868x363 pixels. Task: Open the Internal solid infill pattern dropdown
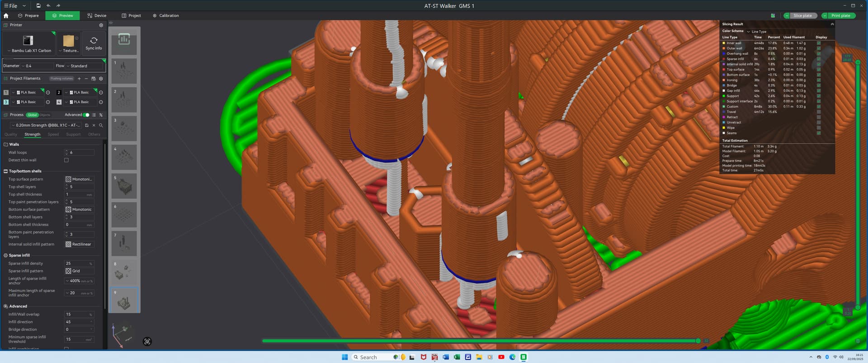point(80,244)
